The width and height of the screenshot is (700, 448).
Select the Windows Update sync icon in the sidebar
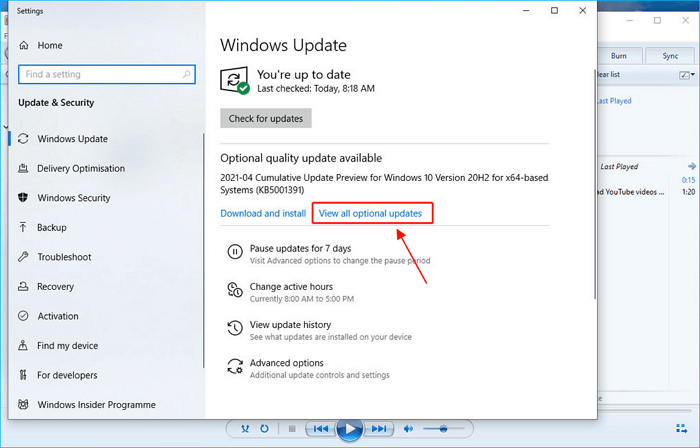pos(23,139)
